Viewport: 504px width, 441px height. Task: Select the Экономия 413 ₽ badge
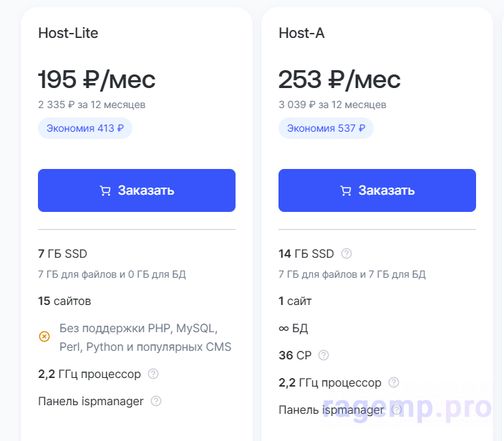click(x=85, y=128)
